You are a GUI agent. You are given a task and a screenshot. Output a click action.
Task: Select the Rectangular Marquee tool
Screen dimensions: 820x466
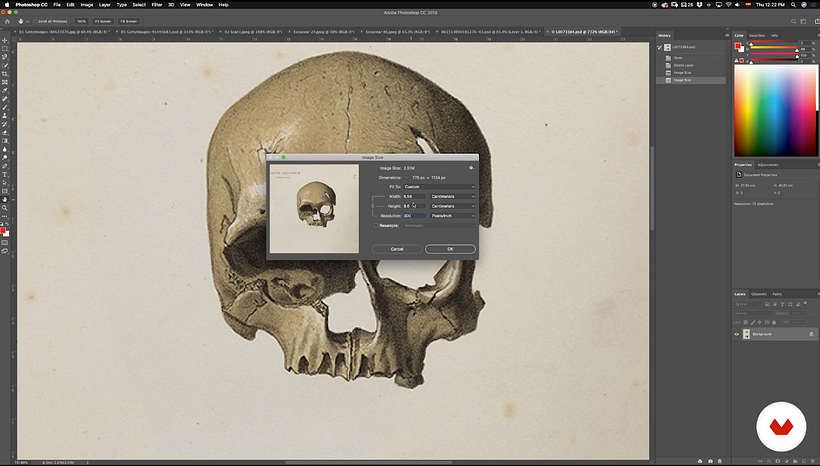point(5,49)
